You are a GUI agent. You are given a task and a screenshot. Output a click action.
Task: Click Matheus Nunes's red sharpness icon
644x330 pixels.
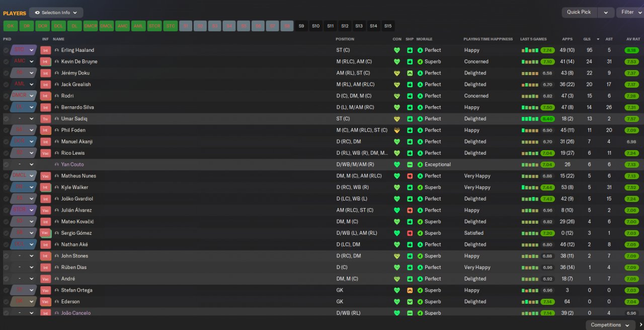pos(410,176)
